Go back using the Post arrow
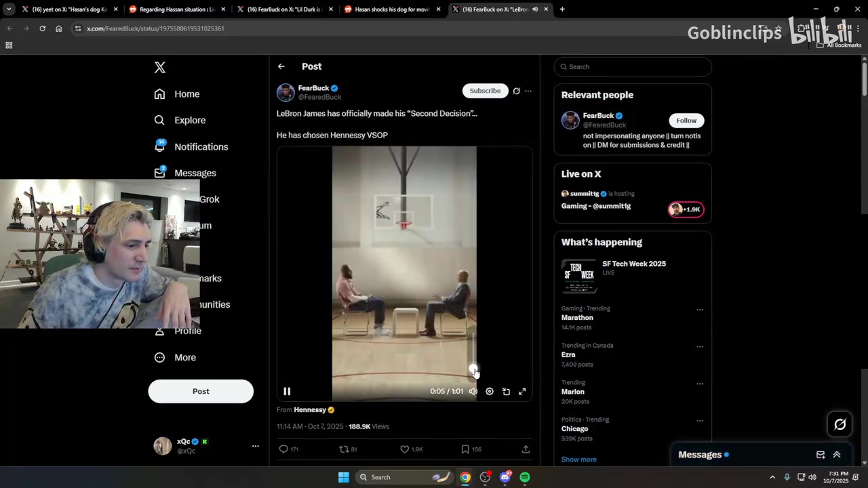This screenshot has height=488, width=868. [281, 66]
